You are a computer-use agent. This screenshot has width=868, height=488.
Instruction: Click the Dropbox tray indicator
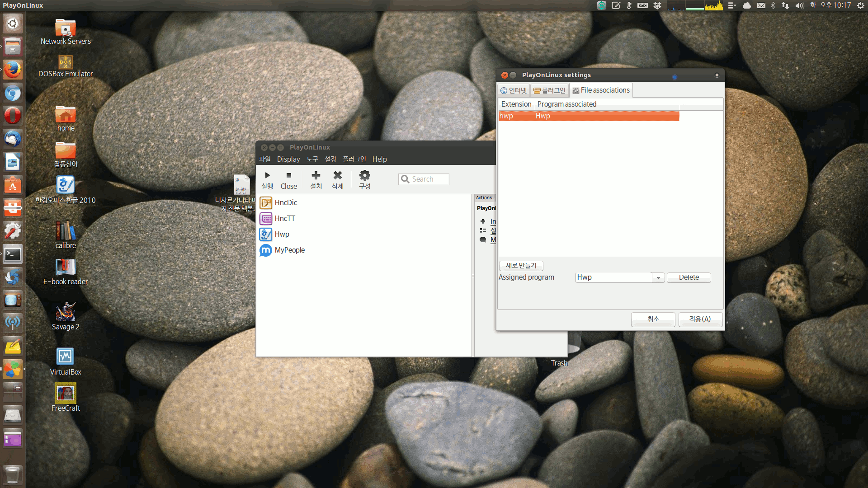tap(657, 5)
